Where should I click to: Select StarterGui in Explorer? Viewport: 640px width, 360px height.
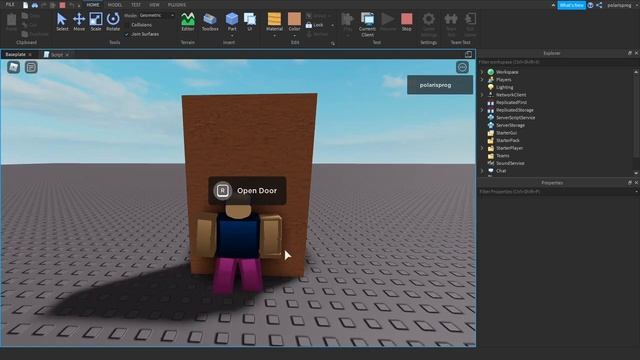click(506, 133)
